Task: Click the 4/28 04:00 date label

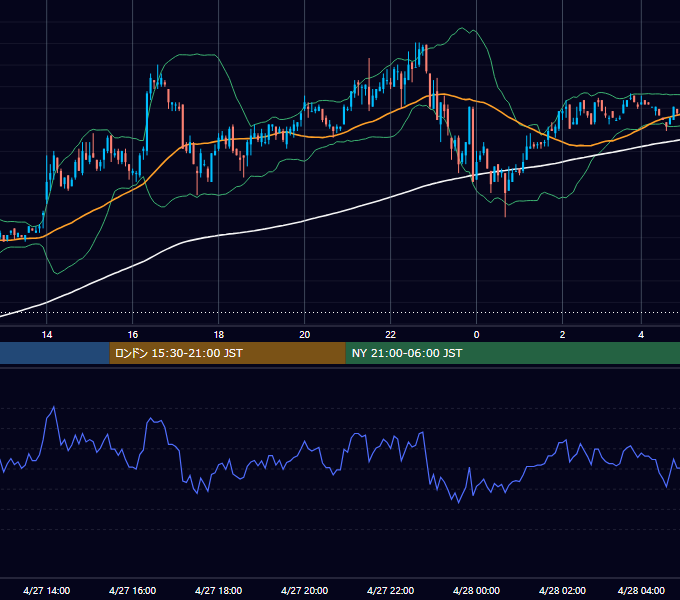Action: click(641, 590)
